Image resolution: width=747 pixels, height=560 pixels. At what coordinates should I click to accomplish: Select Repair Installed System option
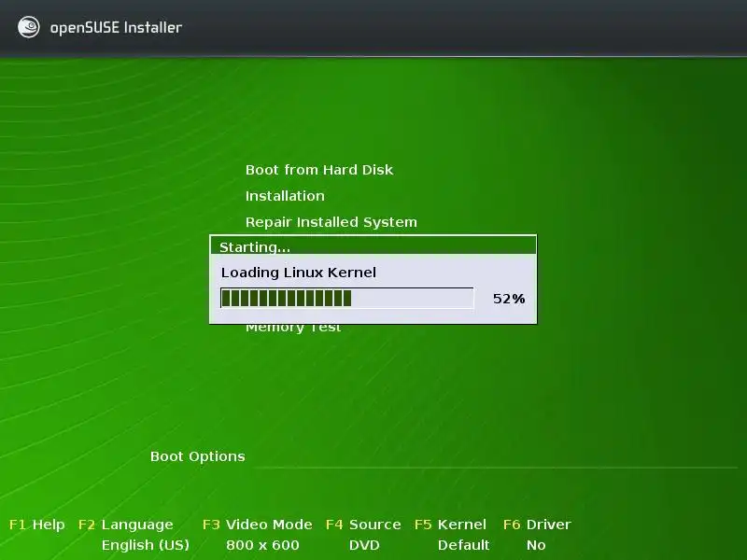pos(331,222)
